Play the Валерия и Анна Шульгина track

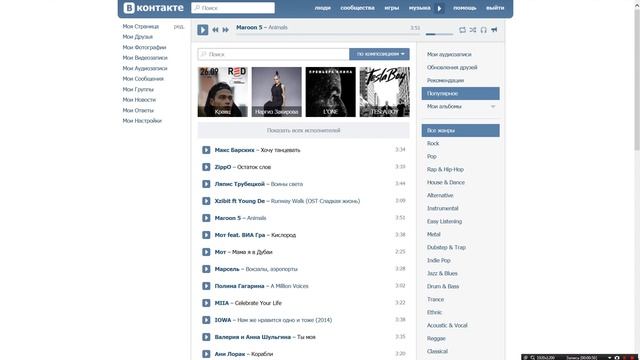point(206,337)
